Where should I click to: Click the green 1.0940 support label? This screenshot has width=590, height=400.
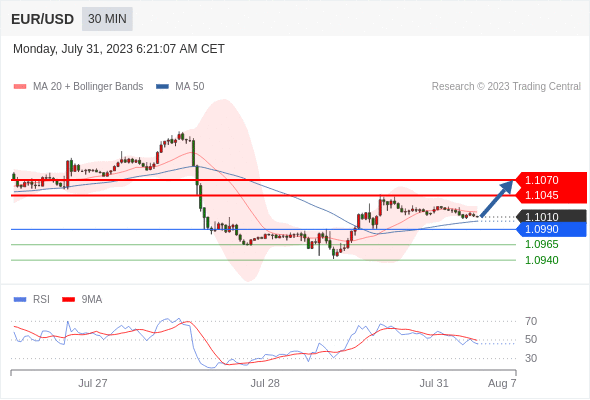(541, 260)
